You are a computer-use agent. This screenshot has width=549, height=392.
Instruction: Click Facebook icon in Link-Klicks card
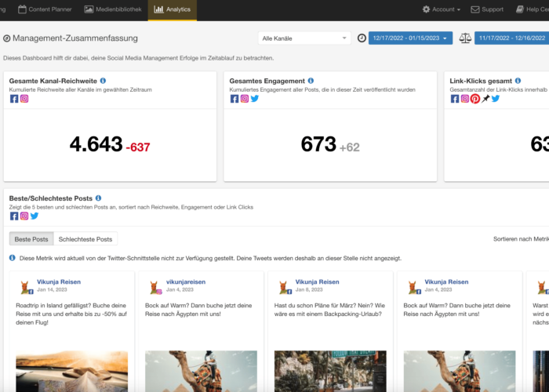(454, 99)
